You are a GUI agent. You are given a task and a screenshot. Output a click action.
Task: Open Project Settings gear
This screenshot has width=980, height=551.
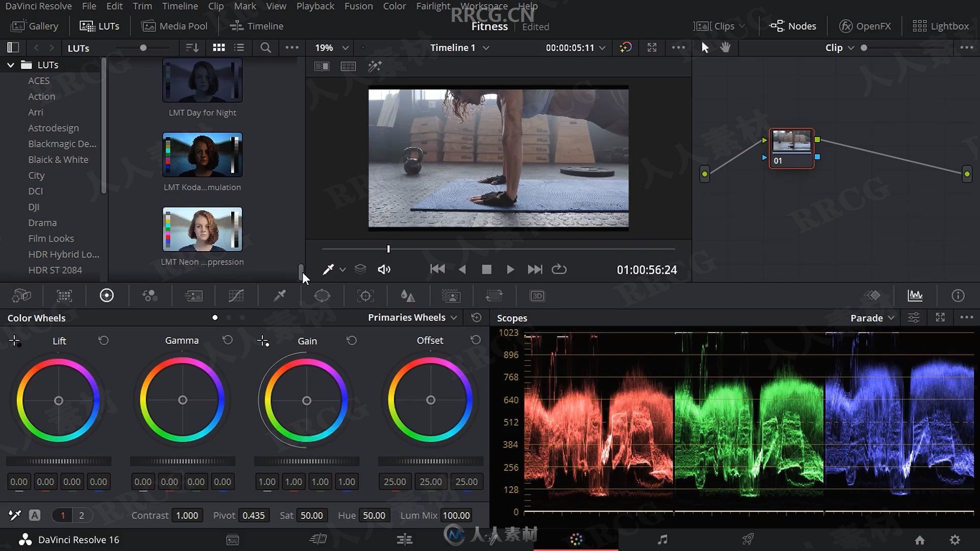coord(955,539)
